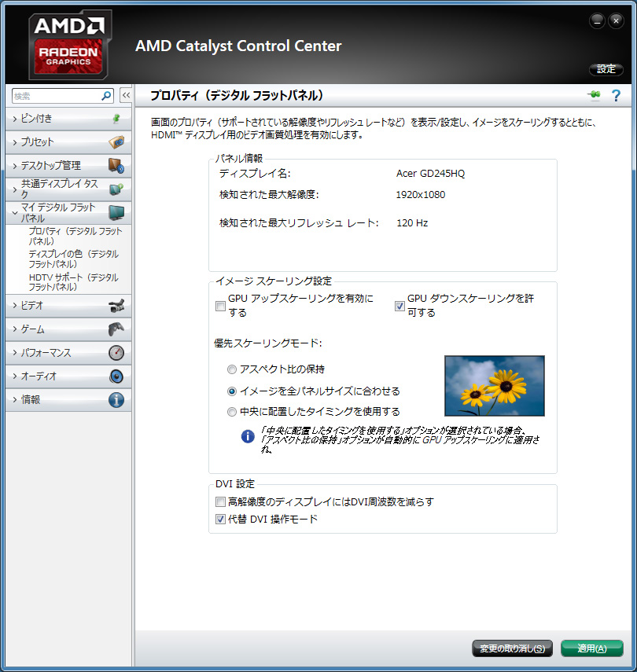Image resolution: width=637 pixels, height=672 pixels.
Task: Expand the デスクトップ管理 section
Action: click(68, 166)
